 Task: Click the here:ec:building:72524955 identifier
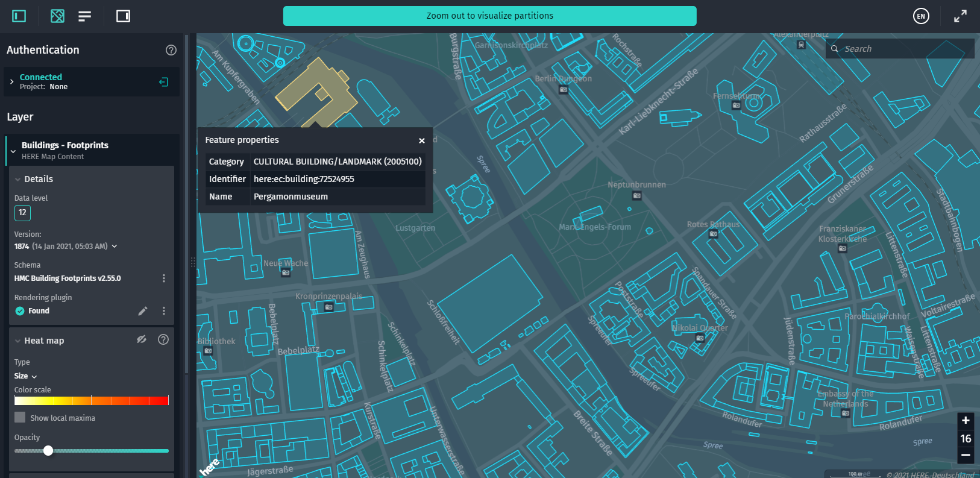click(304, 179)
